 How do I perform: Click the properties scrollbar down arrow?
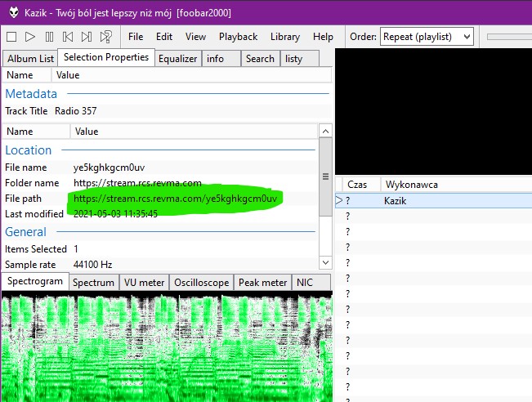click(326, 262)
